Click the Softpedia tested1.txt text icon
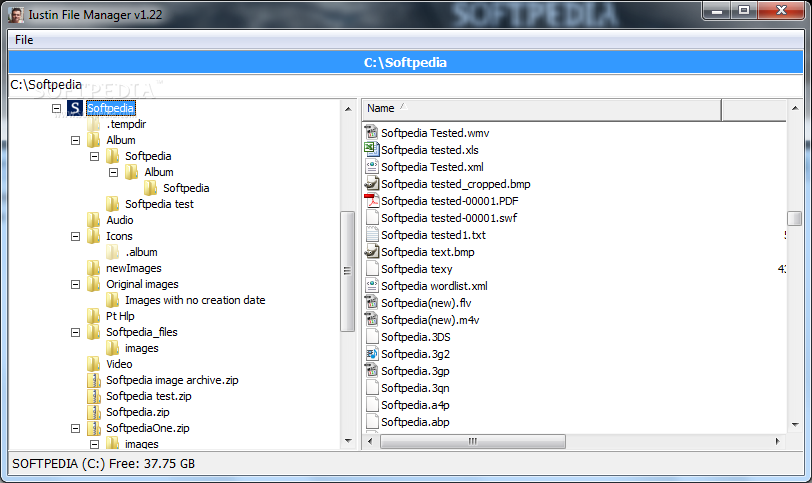This screenshot has height=483, width=812. click(x=371, y=235)
